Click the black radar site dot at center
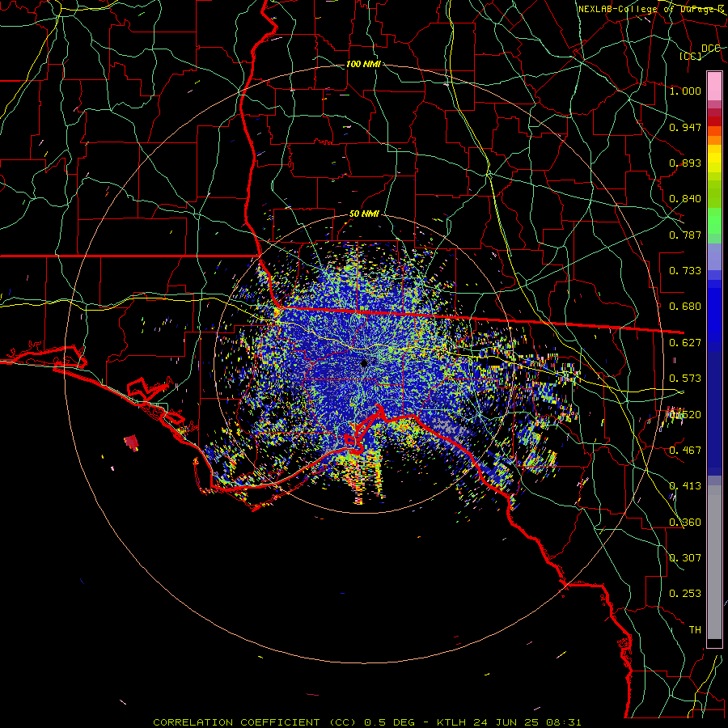The width and height of the screenshot is (728, 728). point(365,363)
